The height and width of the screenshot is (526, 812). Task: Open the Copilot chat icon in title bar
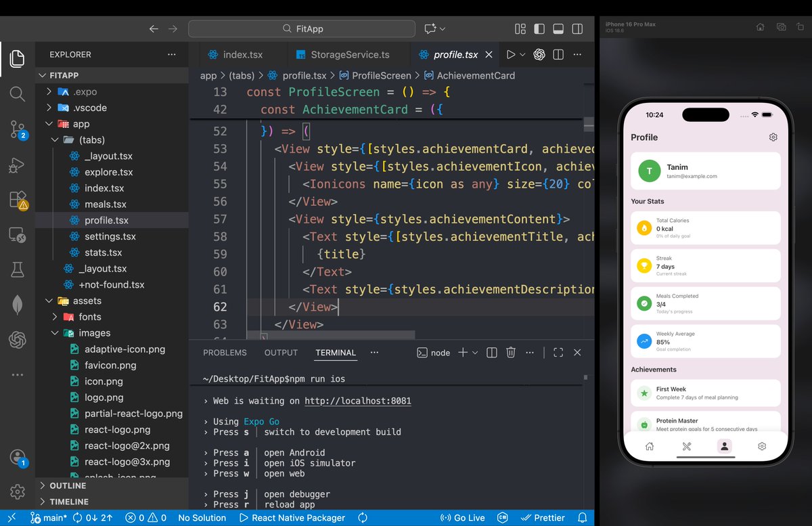[430, 29]
